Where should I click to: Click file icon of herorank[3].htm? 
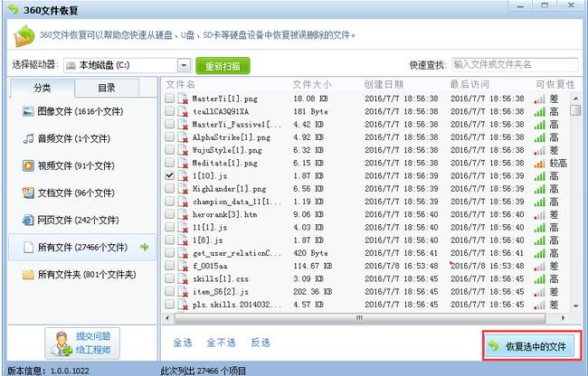[183, 214]
